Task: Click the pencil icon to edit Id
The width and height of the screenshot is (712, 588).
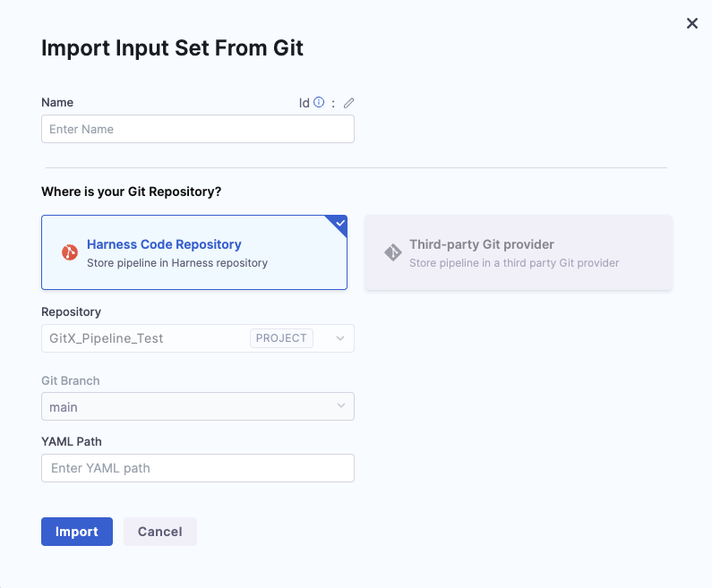Action: [x=348, y=103]
